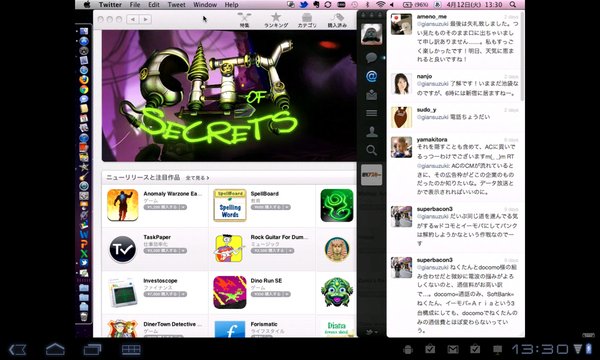600x360 pixels.
Task: Go forward with App Store forward arrow
Action: pos(145,19)
